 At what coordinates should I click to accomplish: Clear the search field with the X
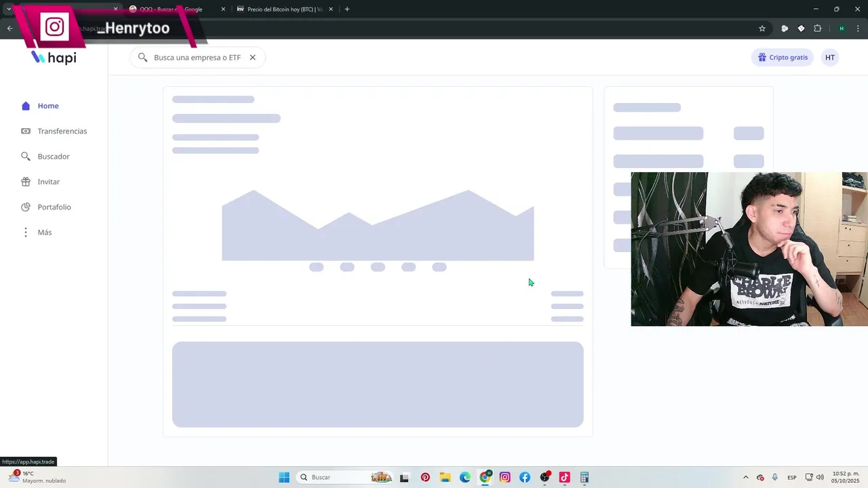coord(252,58)
